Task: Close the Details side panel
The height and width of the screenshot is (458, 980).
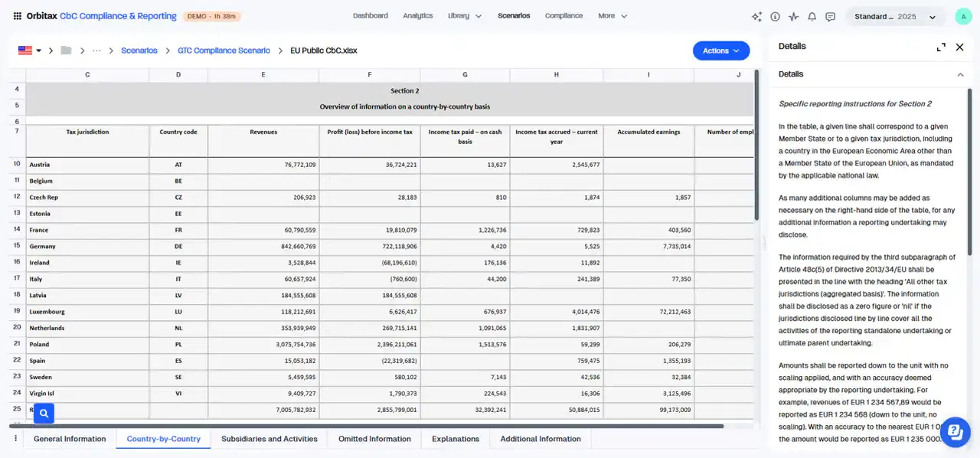Action: pyautogui.click(x=959, y=47)
